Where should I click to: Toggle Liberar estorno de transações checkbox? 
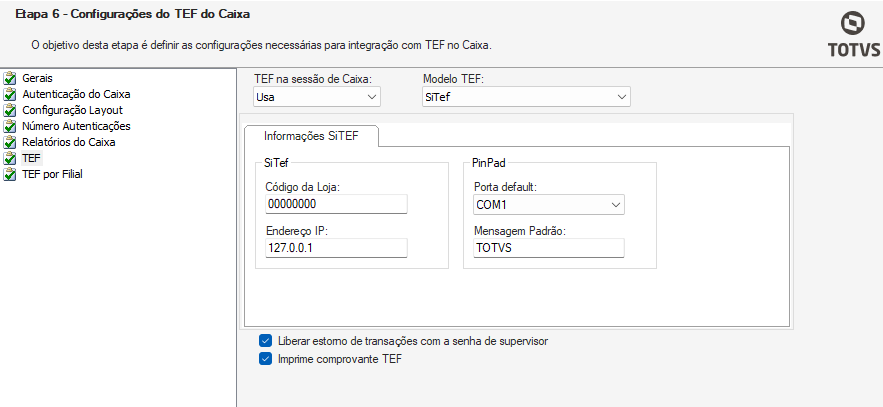265,341
